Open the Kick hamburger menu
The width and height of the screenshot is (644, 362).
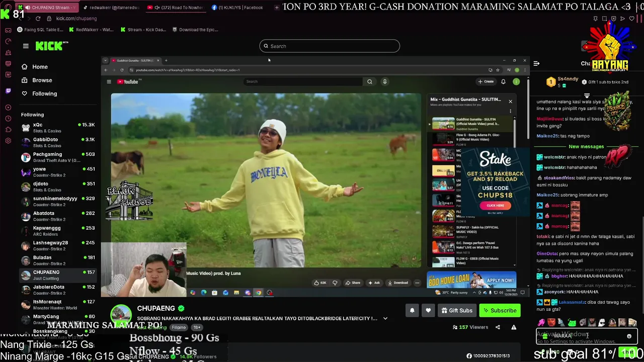[26, 46]
